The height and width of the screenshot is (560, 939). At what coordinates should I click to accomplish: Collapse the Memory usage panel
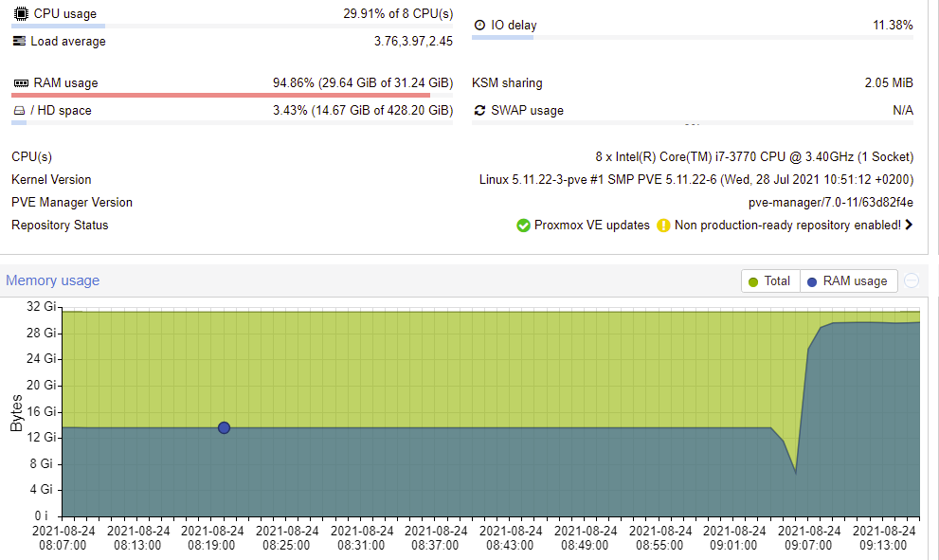[912, 280]
